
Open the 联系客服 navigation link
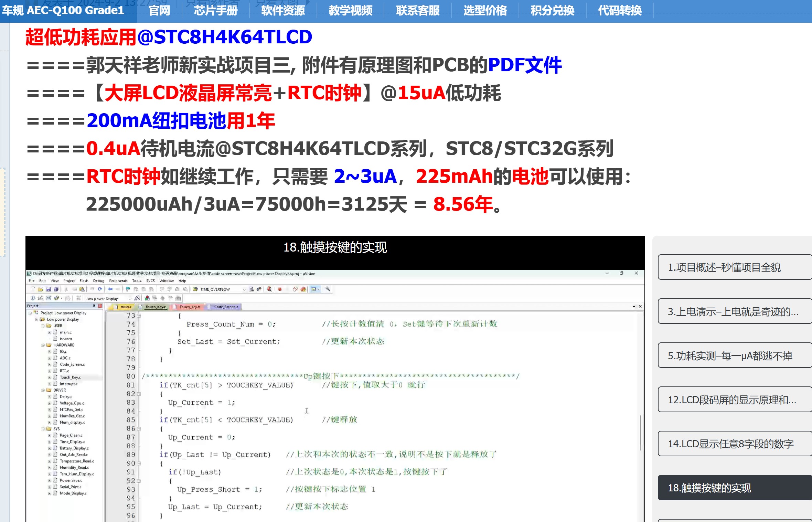[x=418, y=10]
